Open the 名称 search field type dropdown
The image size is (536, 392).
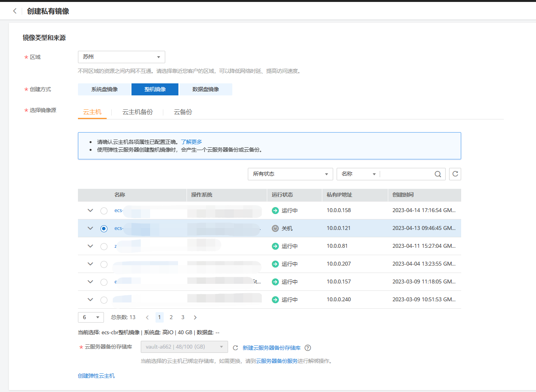(358, 174)
